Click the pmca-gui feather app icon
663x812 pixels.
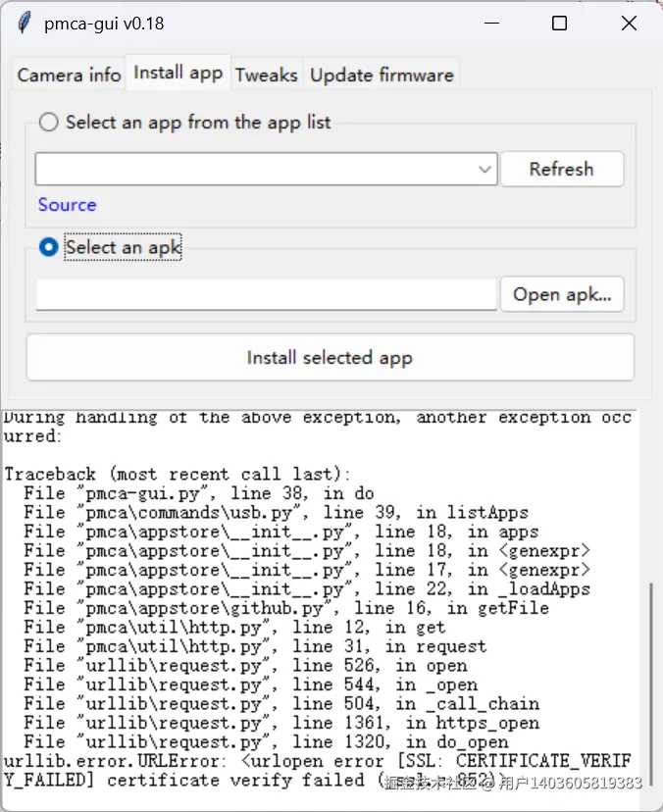(24, 24)
